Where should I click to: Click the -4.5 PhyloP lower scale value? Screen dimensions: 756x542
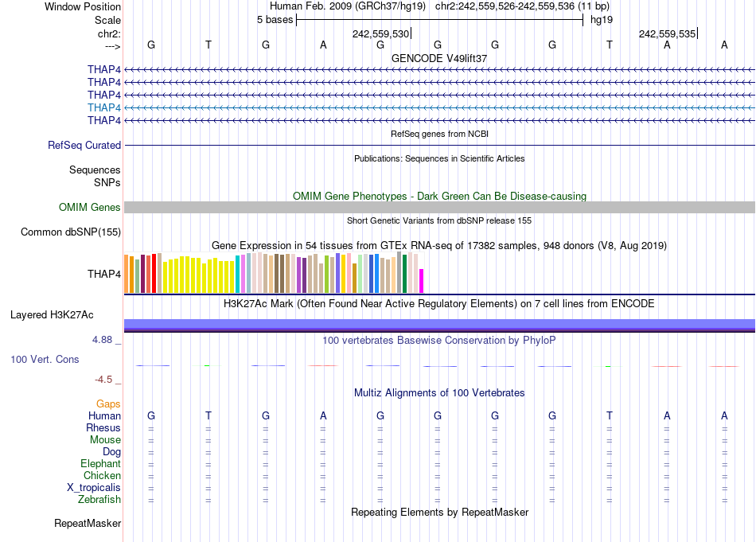tap(103, 380)
